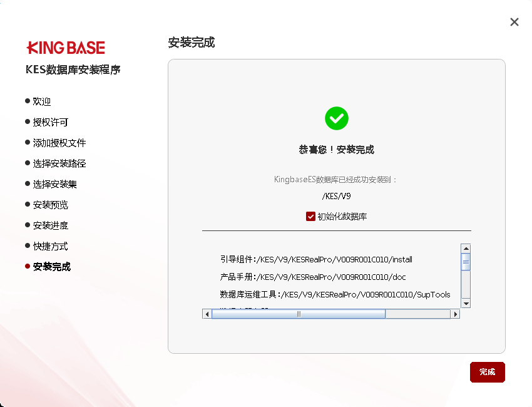Close the installer with the X button
Image resolution: width=532 pixels, height=407 pixels.
click(x=514, y=22)
